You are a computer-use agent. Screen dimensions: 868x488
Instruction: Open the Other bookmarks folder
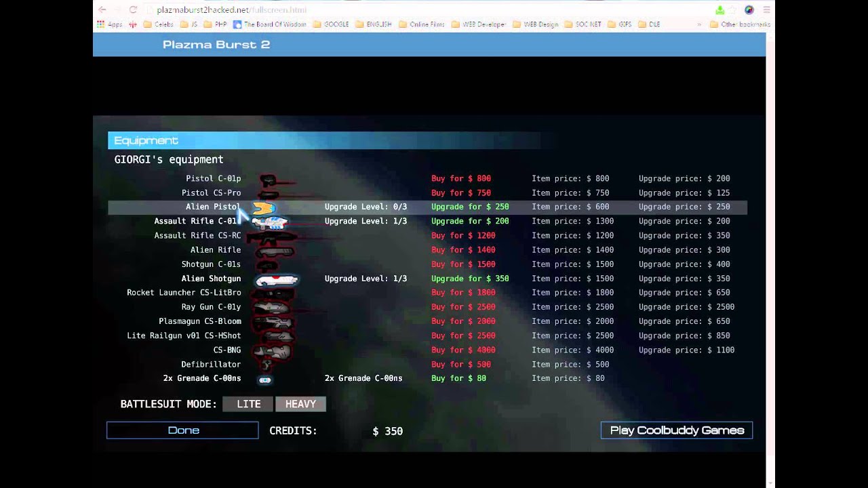point(740,24)
